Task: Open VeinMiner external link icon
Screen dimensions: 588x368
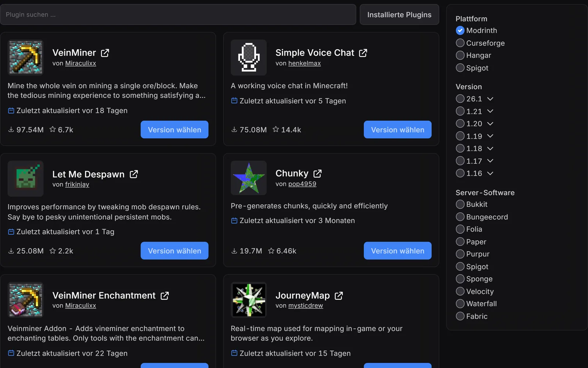Action: [105, 53]
